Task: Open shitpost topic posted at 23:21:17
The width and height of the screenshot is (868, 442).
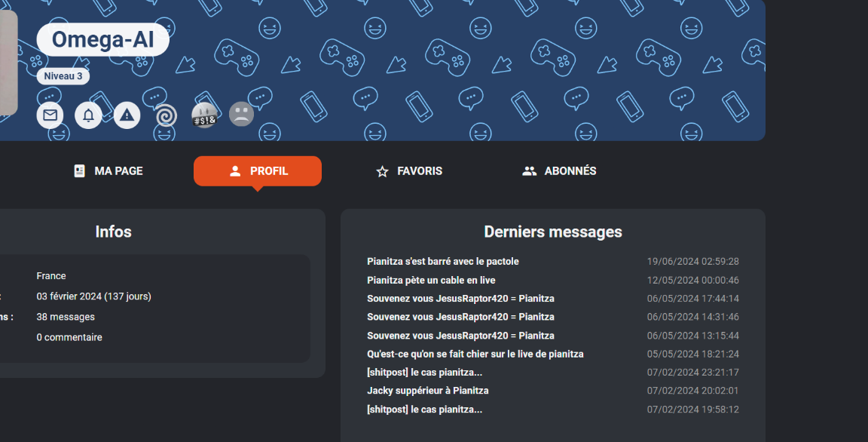Action: 425,372
